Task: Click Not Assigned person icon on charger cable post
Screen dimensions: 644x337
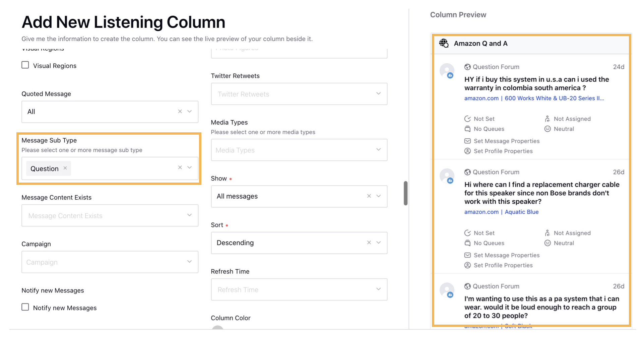Action: pos(548,233)
